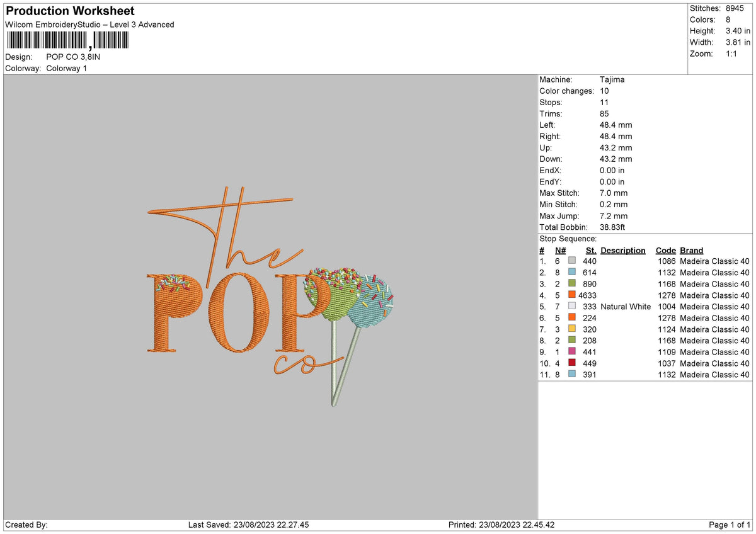Image resolution: width=756 pixels, height=534 pixels.
Task: Select the Right value '48.4 mm'
Action: click(616, 137)
